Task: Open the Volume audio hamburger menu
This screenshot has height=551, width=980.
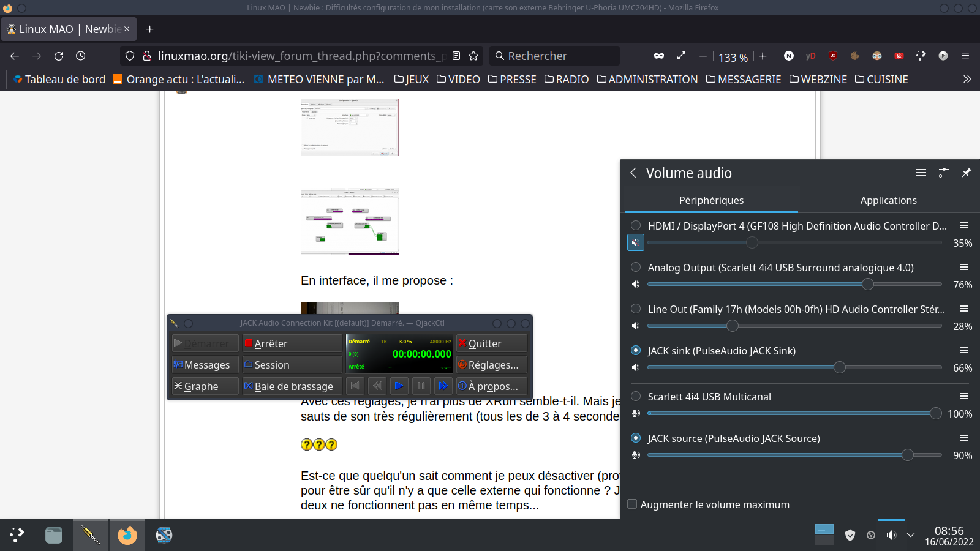Action: point(921,173)
